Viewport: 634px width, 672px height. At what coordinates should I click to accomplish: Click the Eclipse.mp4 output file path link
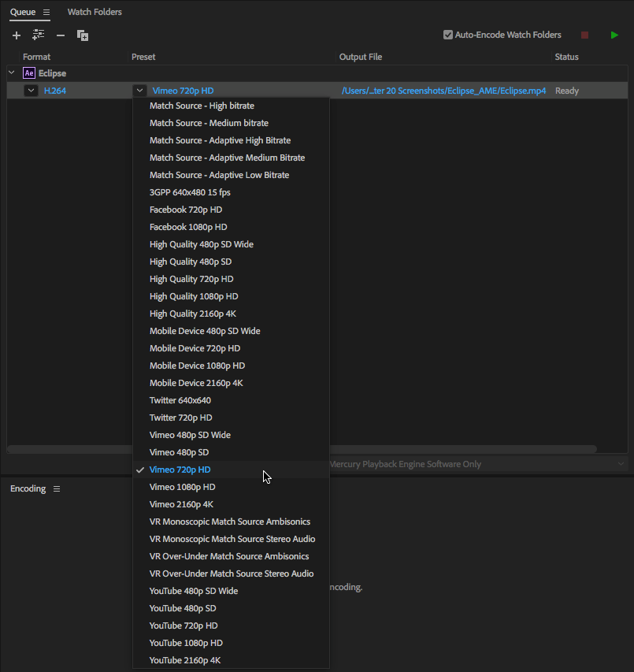point(443,91)
